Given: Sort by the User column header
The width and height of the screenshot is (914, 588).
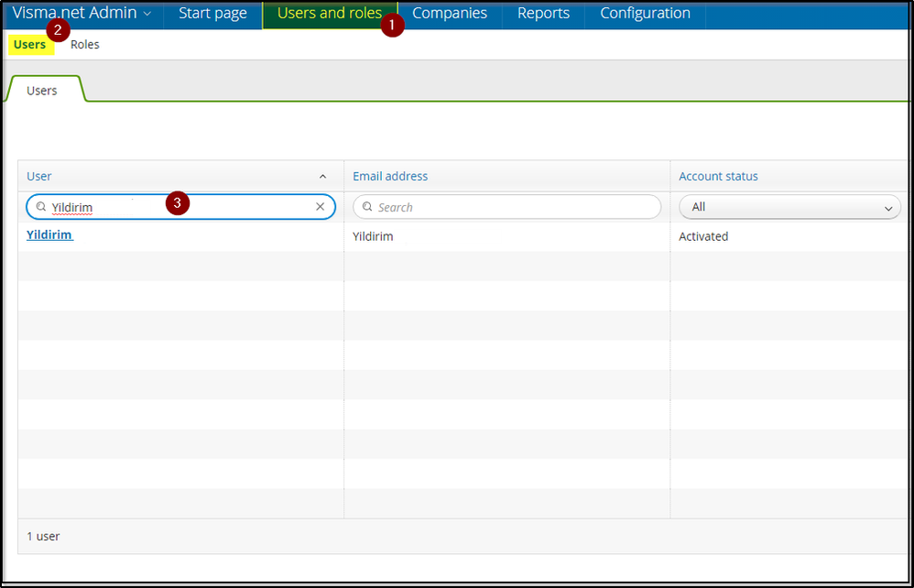Looking at the screenshot, I should [x=39, y=176].
